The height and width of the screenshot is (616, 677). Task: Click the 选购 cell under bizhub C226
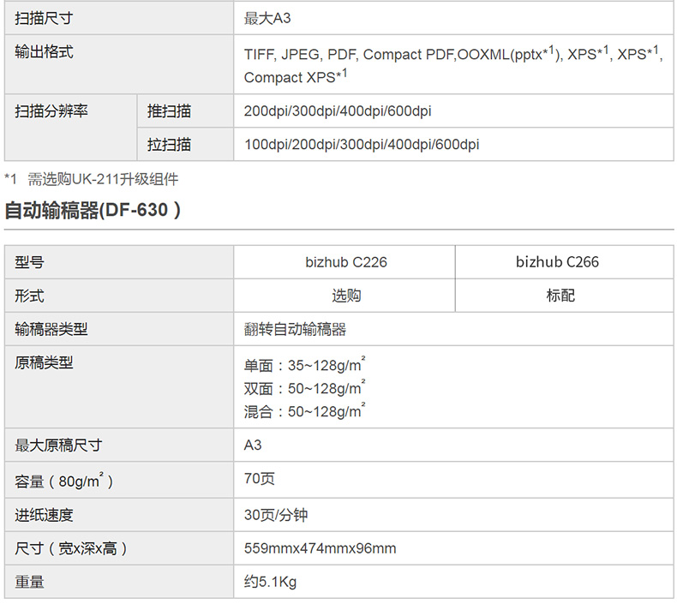point(345,296)
